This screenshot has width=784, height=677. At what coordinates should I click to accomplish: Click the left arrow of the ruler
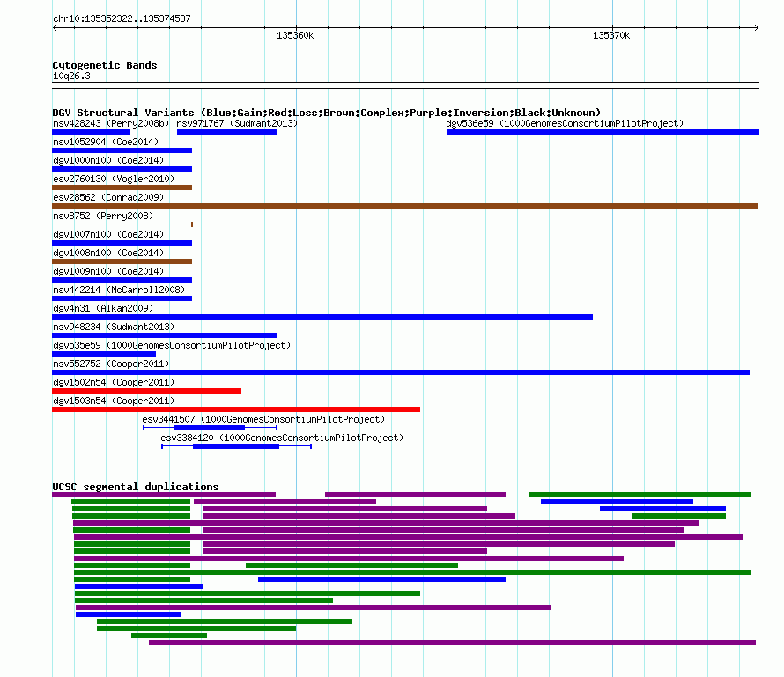pyautogui.click(x=55, y=27)
